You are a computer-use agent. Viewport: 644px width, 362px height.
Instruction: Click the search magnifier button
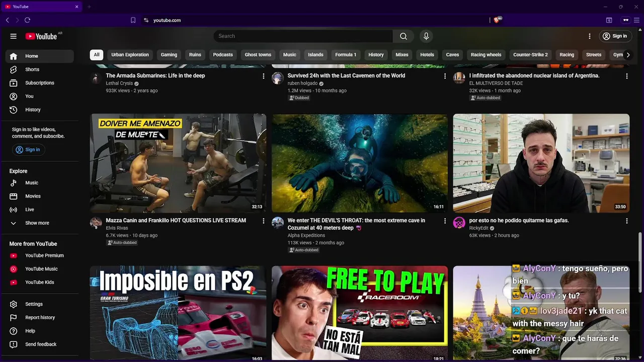[404, 36]
